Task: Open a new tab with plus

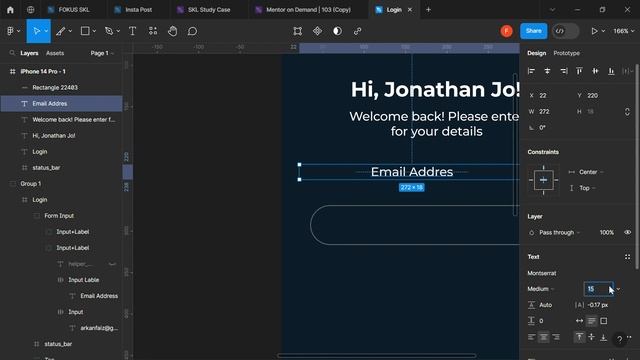Action: (x=428, y=10)
